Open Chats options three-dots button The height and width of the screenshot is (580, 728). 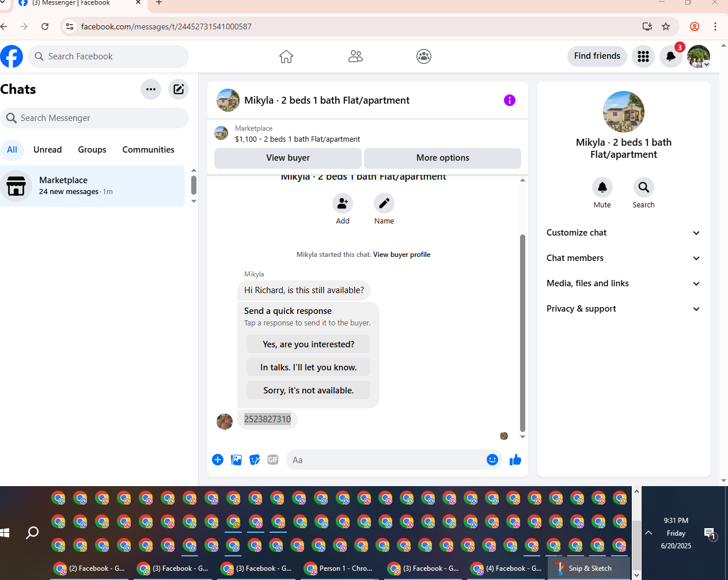[x=151, y=89]
